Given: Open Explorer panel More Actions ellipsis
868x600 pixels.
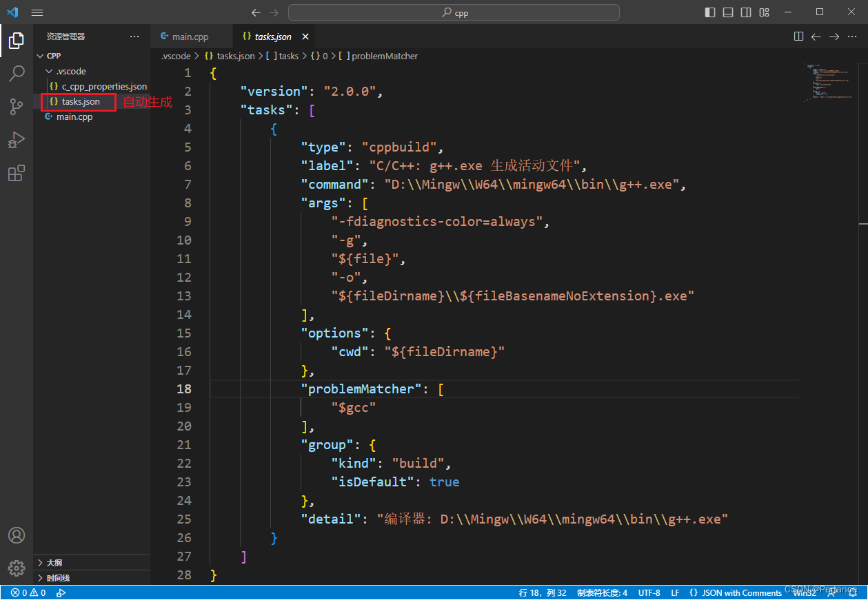Looking at the screenshot, I should [134, 37].
